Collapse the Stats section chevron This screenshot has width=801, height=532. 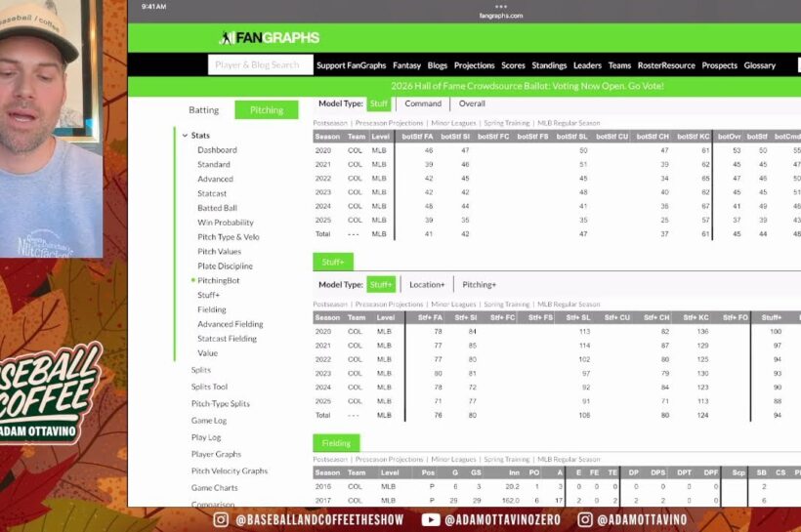pyautogui.click(x=185, y=136)
